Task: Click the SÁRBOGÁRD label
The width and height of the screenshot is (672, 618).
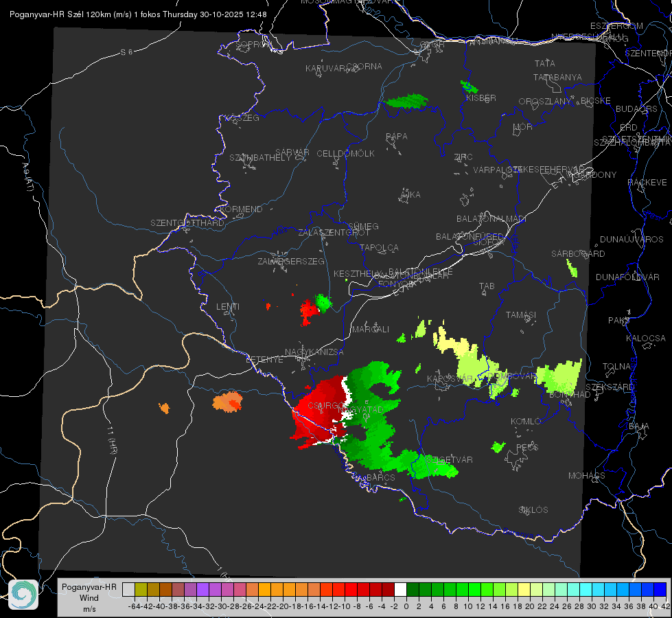Action: coord(578,254)
